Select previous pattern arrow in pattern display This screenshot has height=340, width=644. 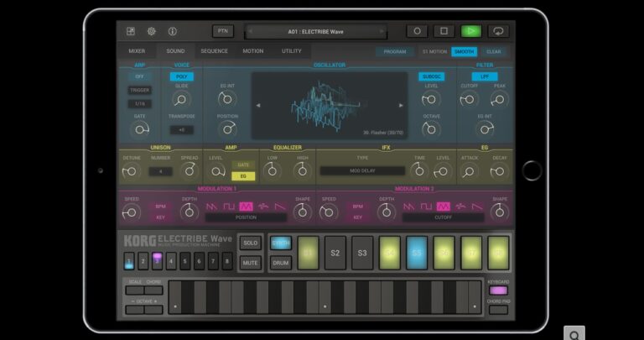pos(250,31)
